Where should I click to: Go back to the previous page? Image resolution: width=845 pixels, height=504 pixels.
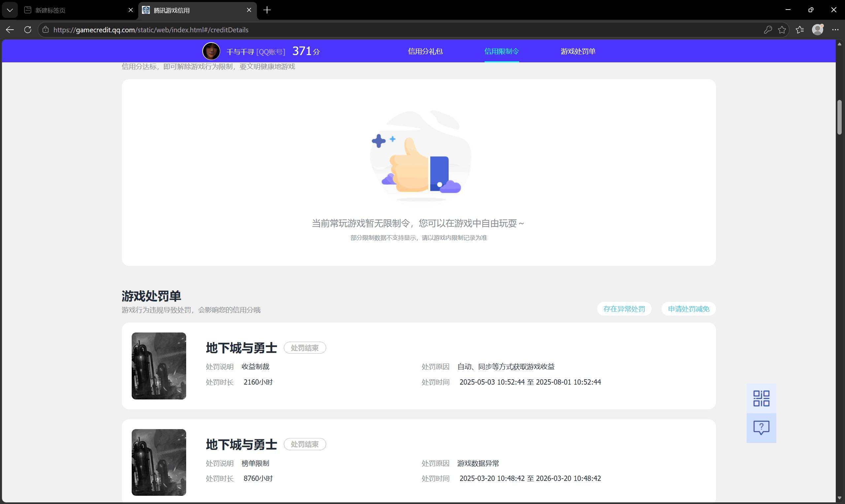[x=10, y=30]
